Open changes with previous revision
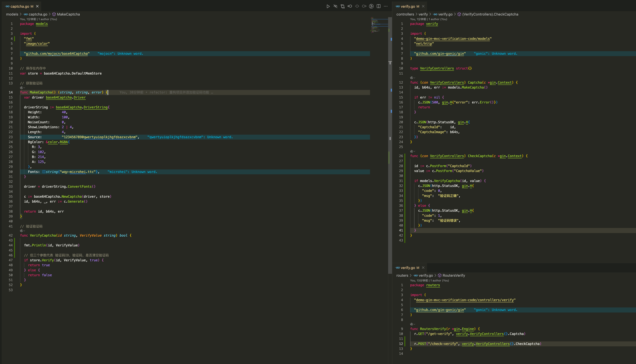 click(350, 6)
